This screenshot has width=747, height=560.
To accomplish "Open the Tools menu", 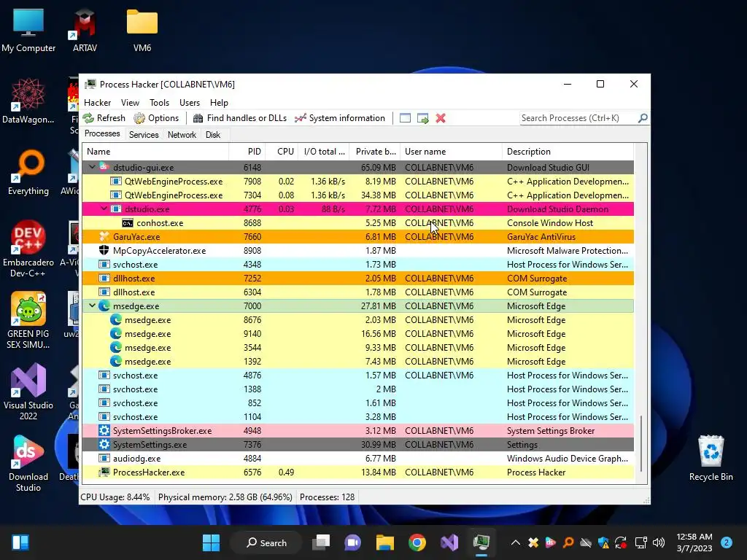I will pyautogui.click(x=159, y=103).
